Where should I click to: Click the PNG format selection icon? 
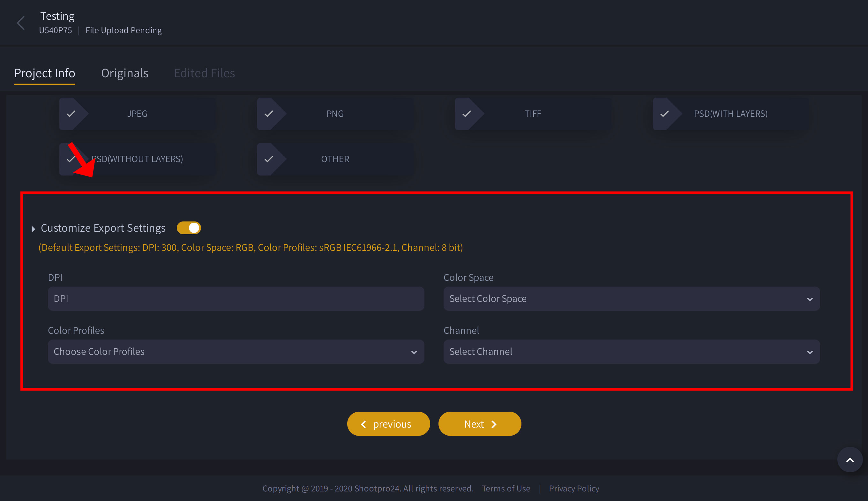pos(268,113)
